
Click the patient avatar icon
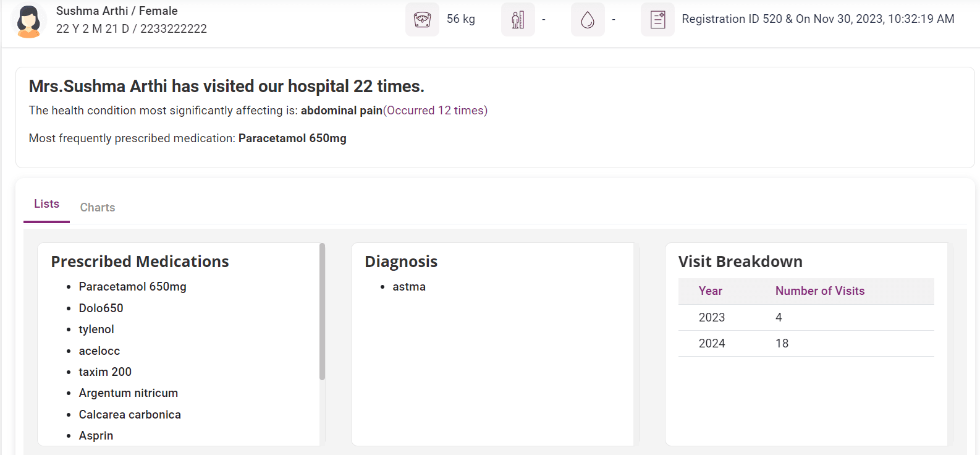28,21
